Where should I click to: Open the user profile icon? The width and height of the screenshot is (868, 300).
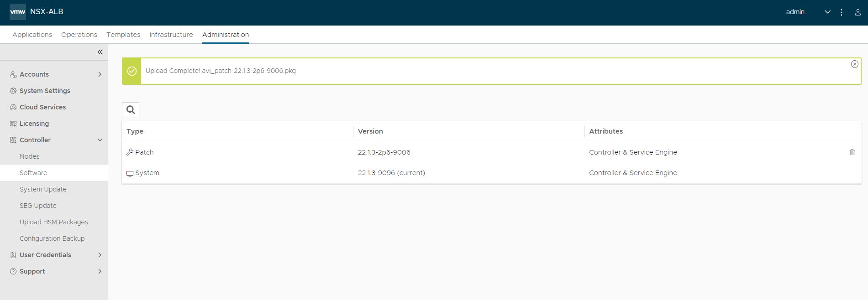858,12
